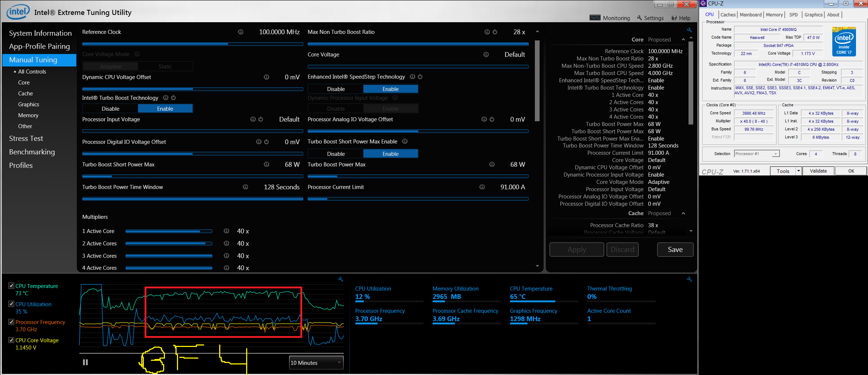Click info icon for Max Non Turbo Boost Ratio
This screenshot has height=375, width=868.
(x=487, y=32)
